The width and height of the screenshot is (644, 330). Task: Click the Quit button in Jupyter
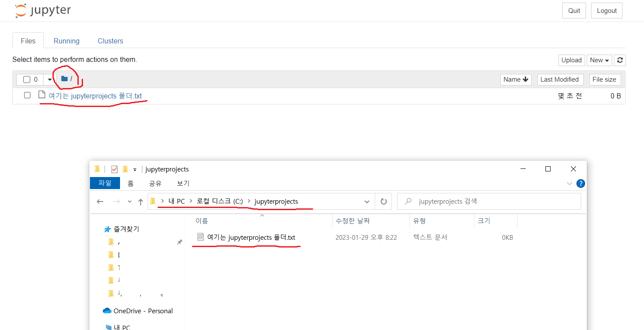(574, 11)
